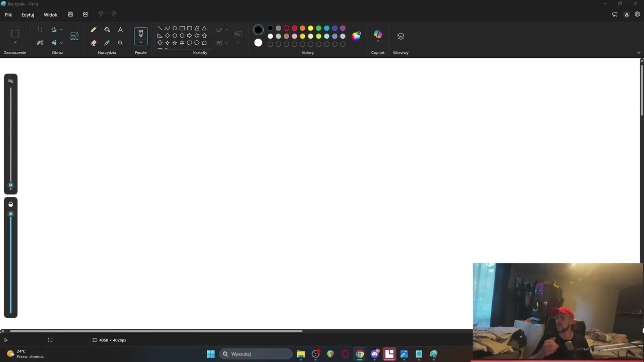Screen dimensions: 644x362
Task: Open the Widok menu
Action: coord(50,15)
